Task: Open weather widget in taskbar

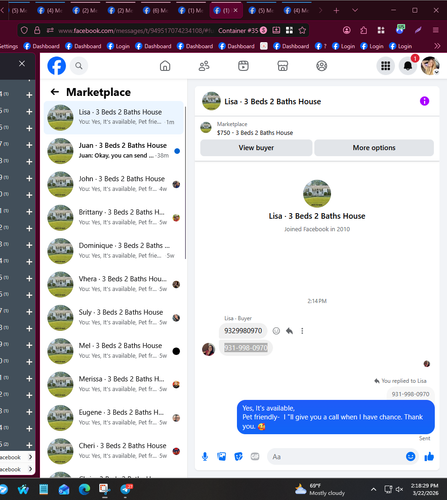Action: 320,489
